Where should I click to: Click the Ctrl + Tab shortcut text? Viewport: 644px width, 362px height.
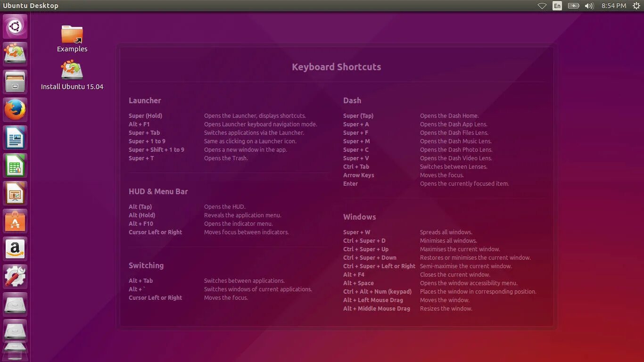pyautogui.click(x=356, y=167)
